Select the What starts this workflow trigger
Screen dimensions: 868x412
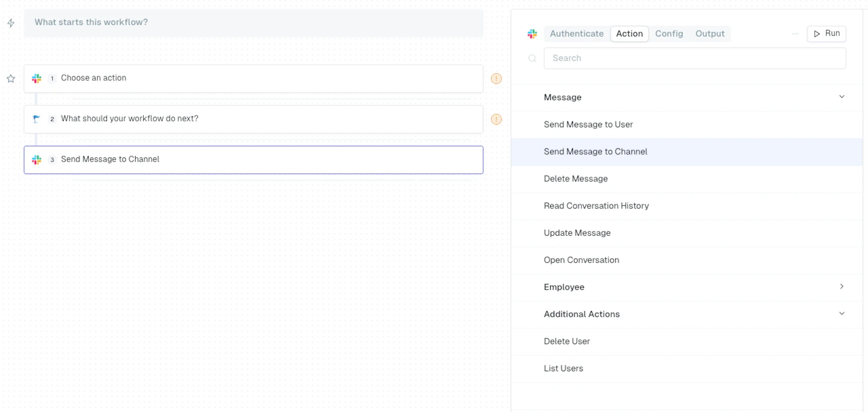pyautogui.click(x=253, y=23)
